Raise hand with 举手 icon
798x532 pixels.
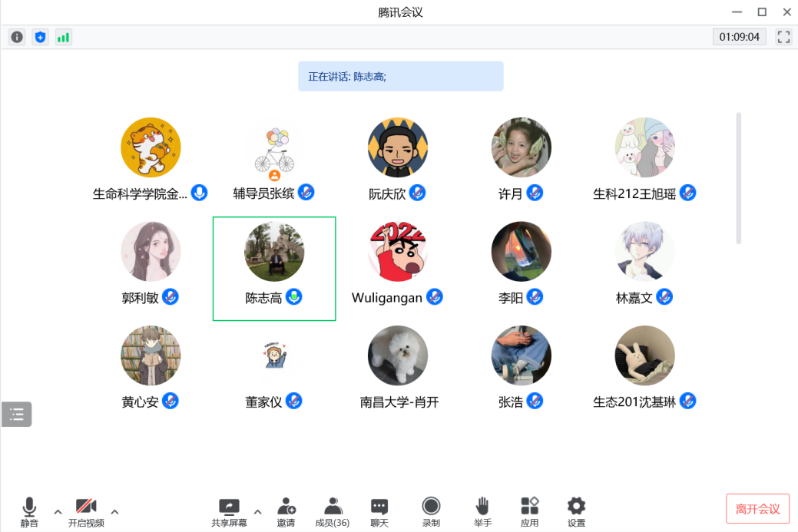(482, 511)
